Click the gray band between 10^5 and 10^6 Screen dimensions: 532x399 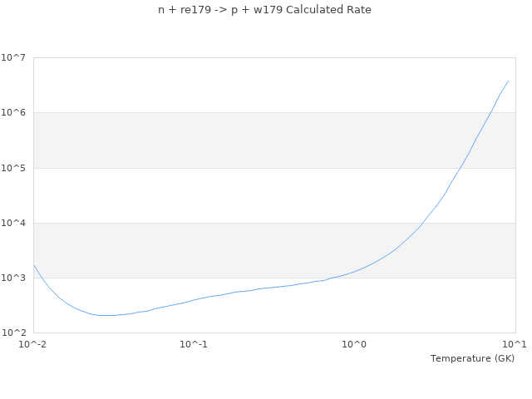[x=249, y=140]
